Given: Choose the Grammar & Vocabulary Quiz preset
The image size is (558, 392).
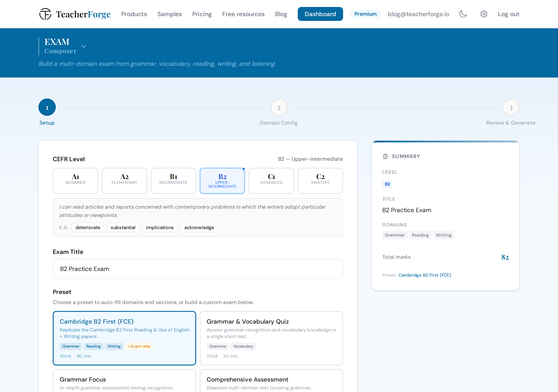Looking at the screenshot, I should (x=271, y=338).
